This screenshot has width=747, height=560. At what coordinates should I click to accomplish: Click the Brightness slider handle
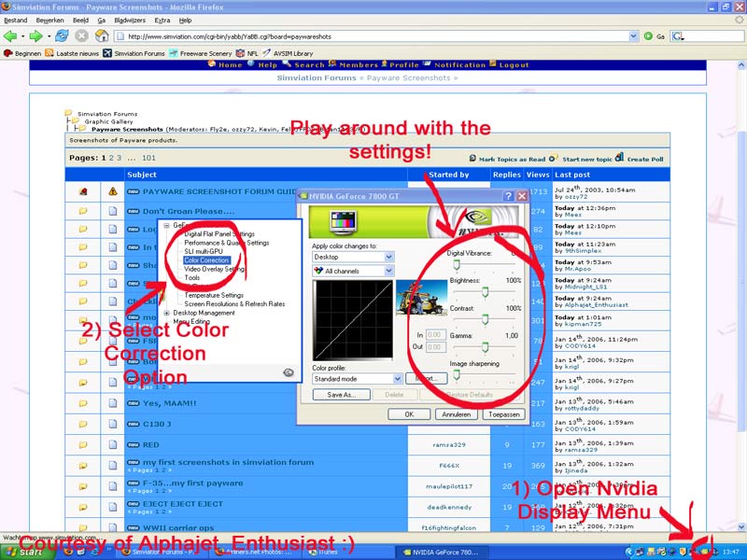[485, 292]
